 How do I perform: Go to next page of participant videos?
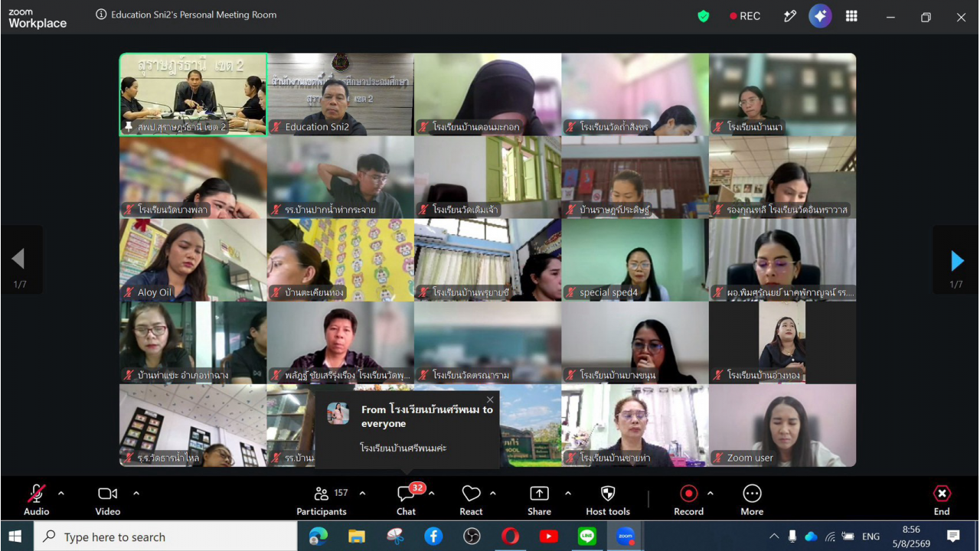tap(956, 261)
